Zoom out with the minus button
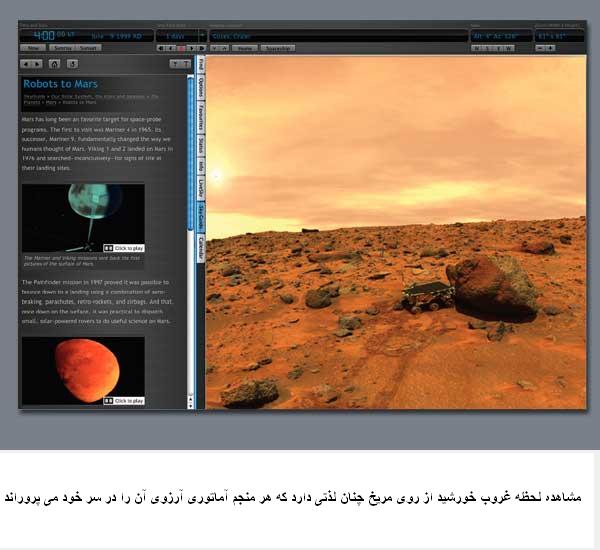The image size is (600, 550). tap(540, 48)
